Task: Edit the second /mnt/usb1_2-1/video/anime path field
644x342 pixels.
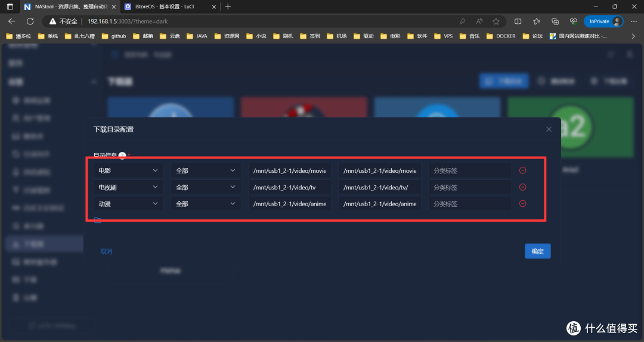Action: click(379, 204)
